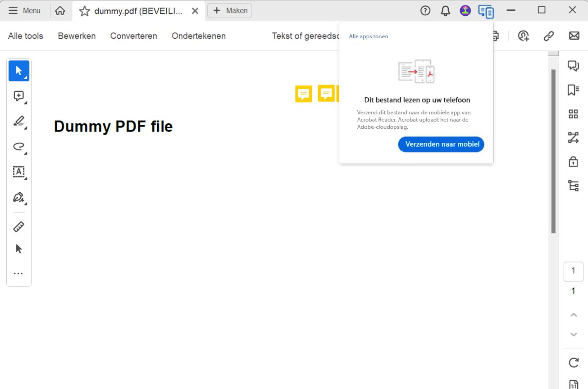
Task: Copy link with the chain icon
Action: (x=549, y=36)
